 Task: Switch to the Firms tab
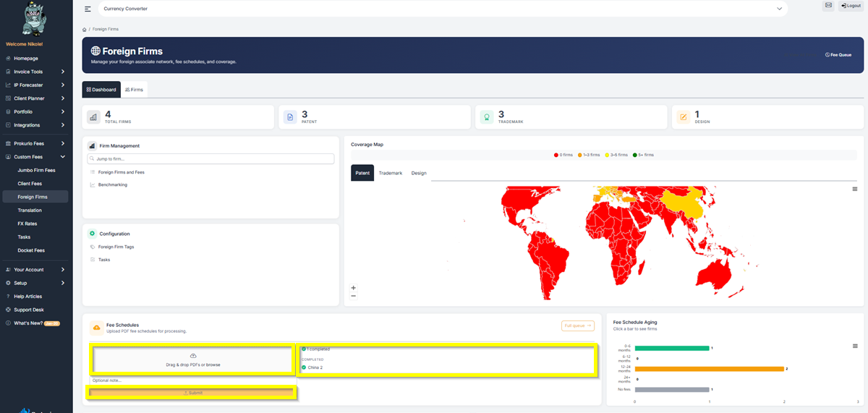point(134,90)
